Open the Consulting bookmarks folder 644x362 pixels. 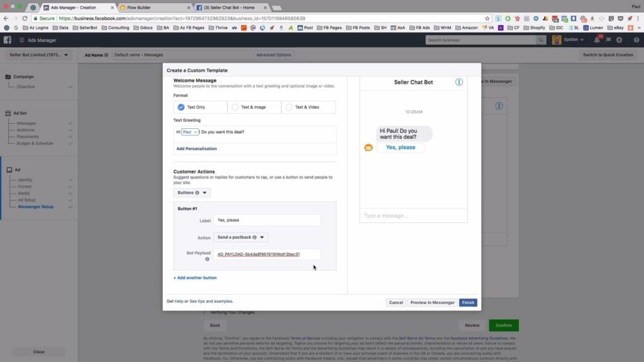[x=116, y=28]
